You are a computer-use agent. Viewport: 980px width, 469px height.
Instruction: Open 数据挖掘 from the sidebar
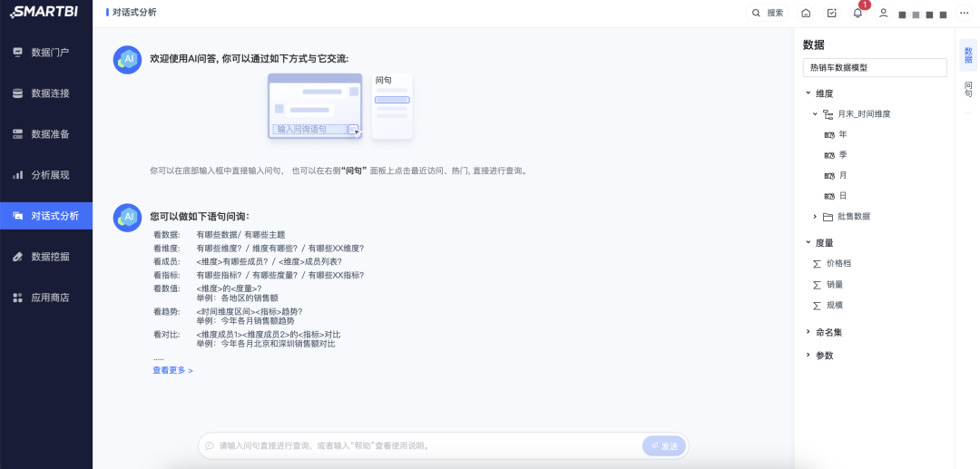click(46, 257)
